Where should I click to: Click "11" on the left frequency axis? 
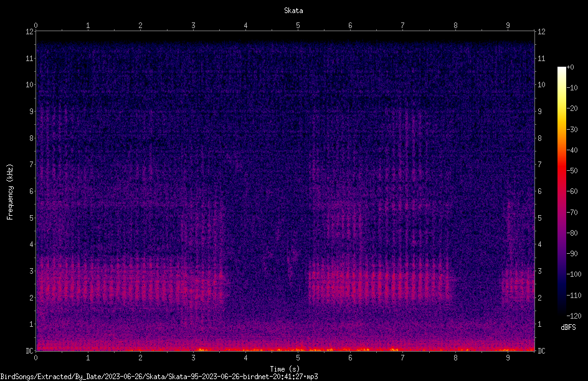pos(30,58)
